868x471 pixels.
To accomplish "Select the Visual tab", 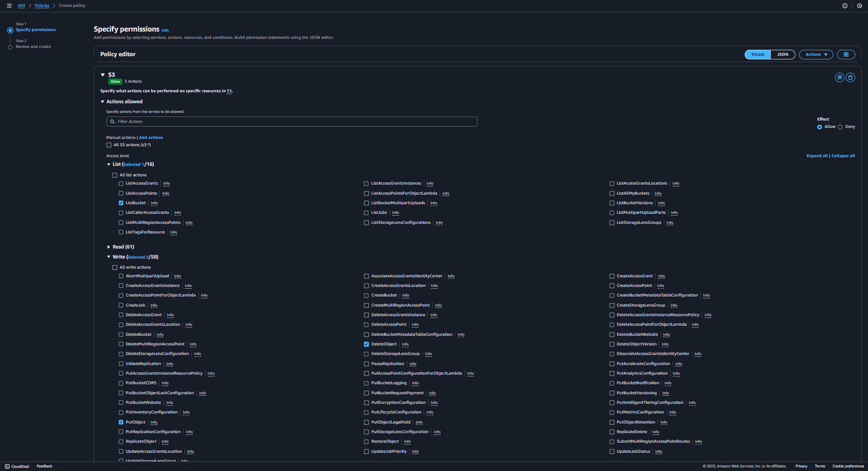I will point(757,54).
